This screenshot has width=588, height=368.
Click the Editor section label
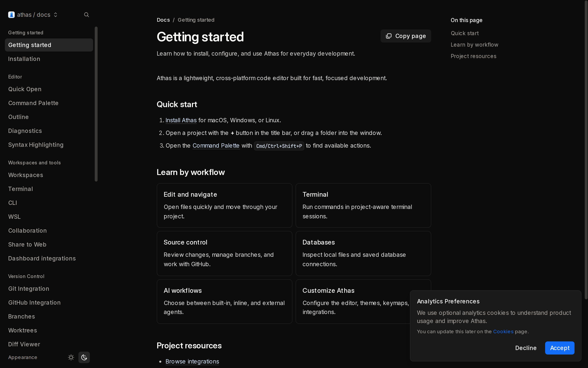15,77
